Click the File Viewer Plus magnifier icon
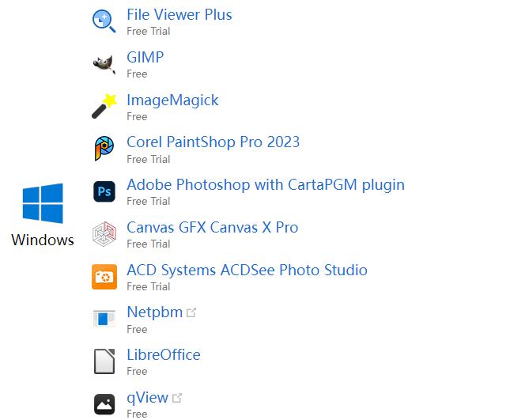Viewport: 506px width, 420px height. pos(104,21)
